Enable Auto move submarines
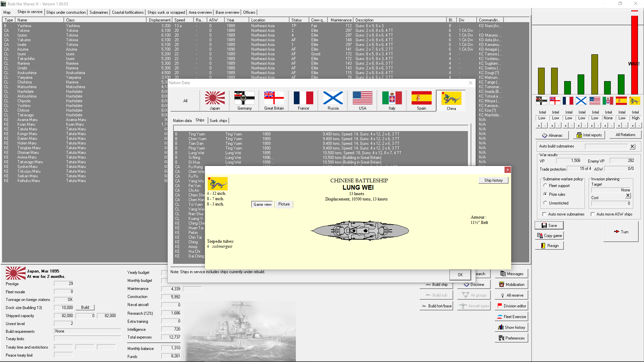Viewport: 644px width, 362px height. [544, 214]
